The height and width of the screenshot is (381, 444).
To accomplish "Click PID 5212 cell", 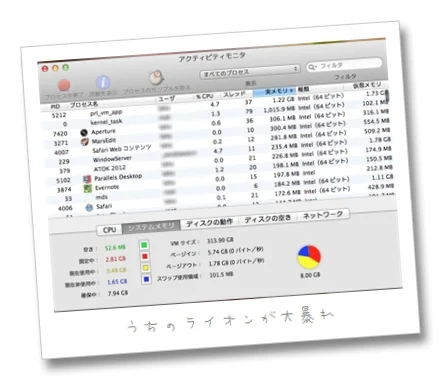I will click(59, 115).
